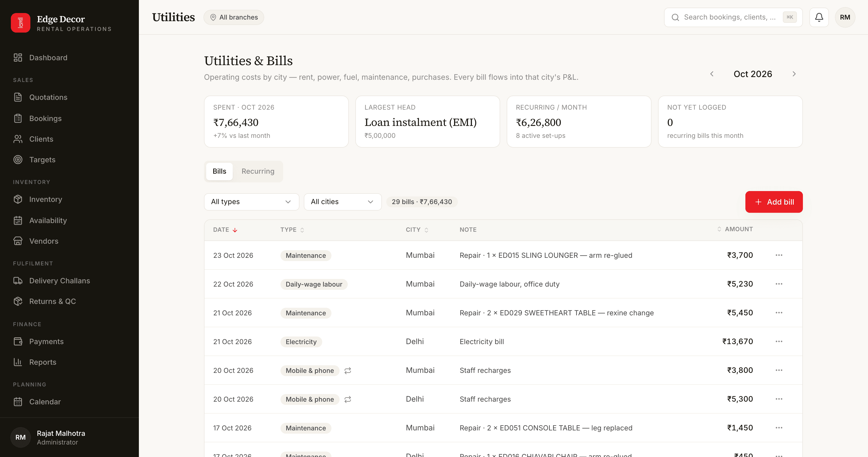Click the Electricity type tag
This screenshot has width=868, height=457.
[x=301, y=342]
